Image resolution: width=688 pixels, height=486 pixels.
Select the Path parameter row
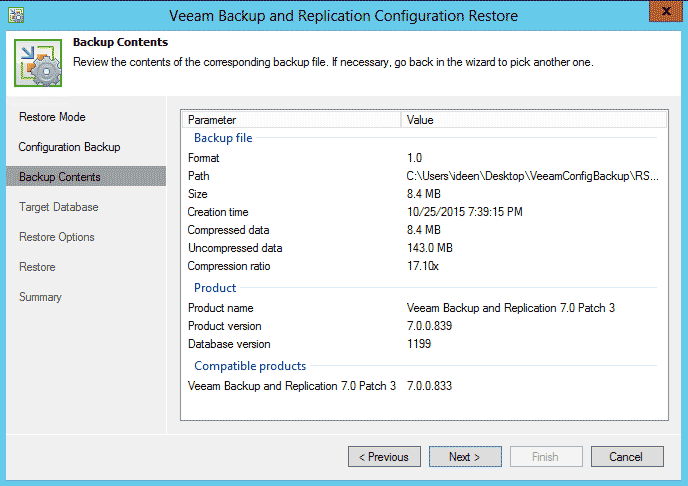[424, 176]
